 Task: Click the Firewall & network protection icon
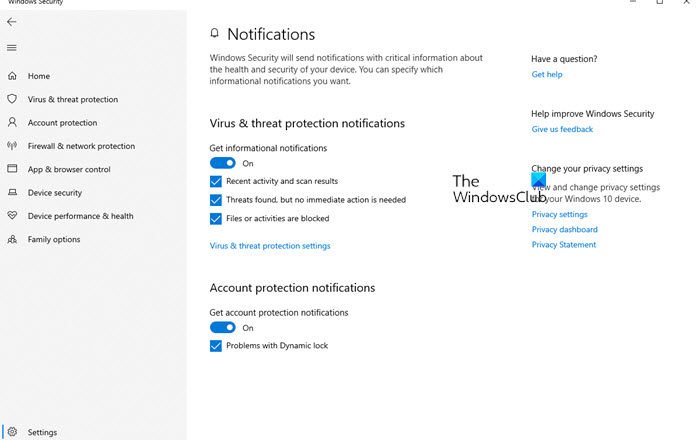tap(12, 146)
